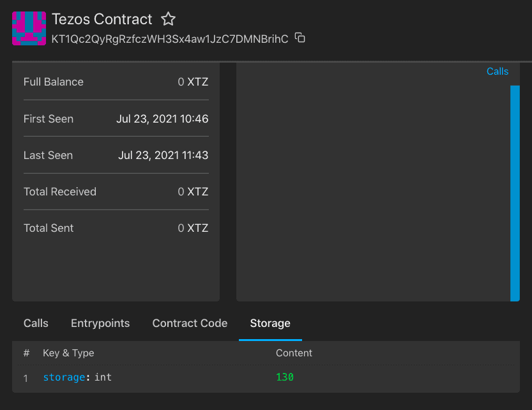Click the blue bar in the chart

coord(515,192)
